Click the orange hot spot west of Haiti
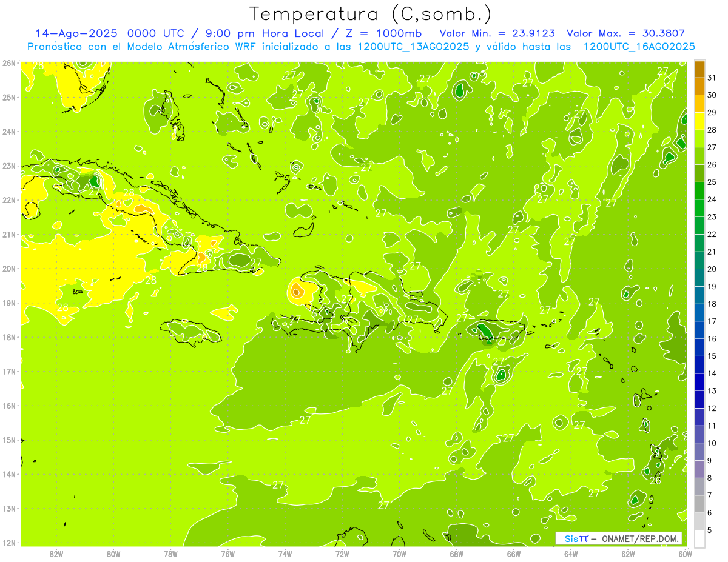Viewport: 728px width, 562px height. pos(296,292)
